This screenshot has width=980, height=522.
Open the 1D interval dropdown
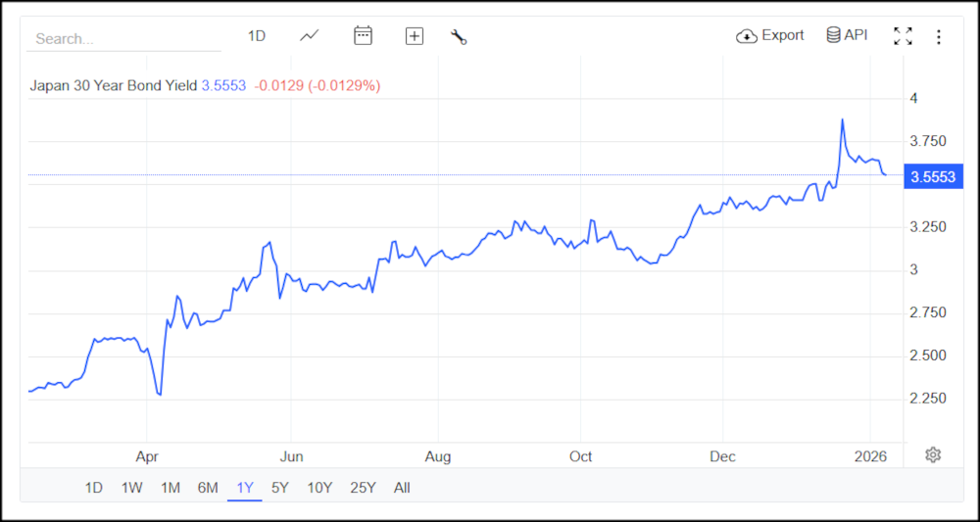tap(256, 36)
